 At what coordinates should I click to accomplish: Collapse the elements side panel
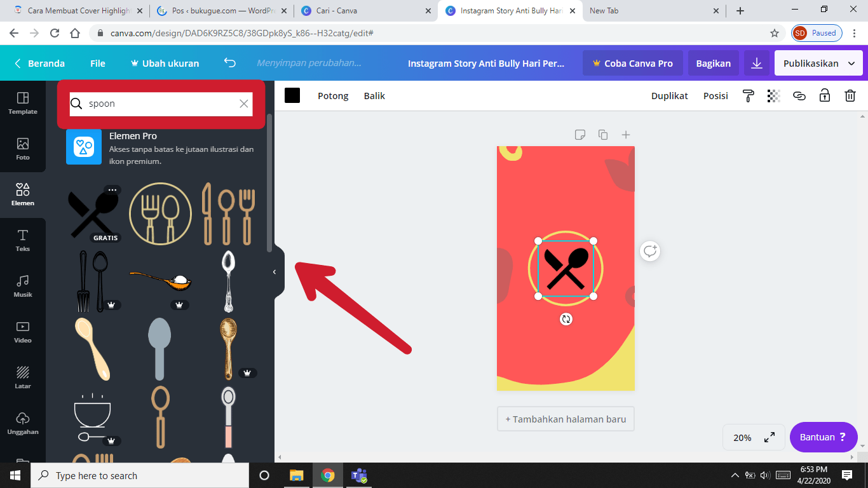point(275,271)
